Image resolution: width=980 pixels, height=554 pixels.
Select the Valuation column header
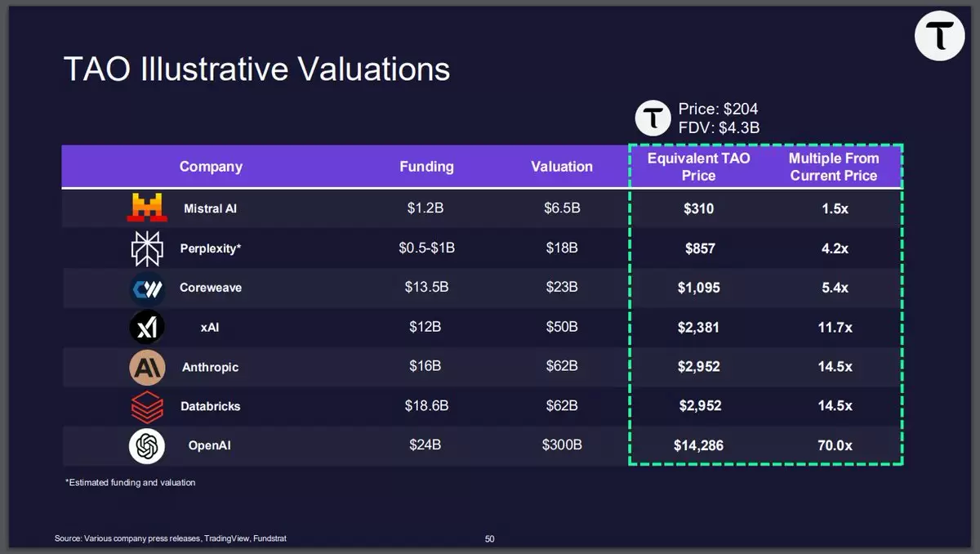pos(562,167)
